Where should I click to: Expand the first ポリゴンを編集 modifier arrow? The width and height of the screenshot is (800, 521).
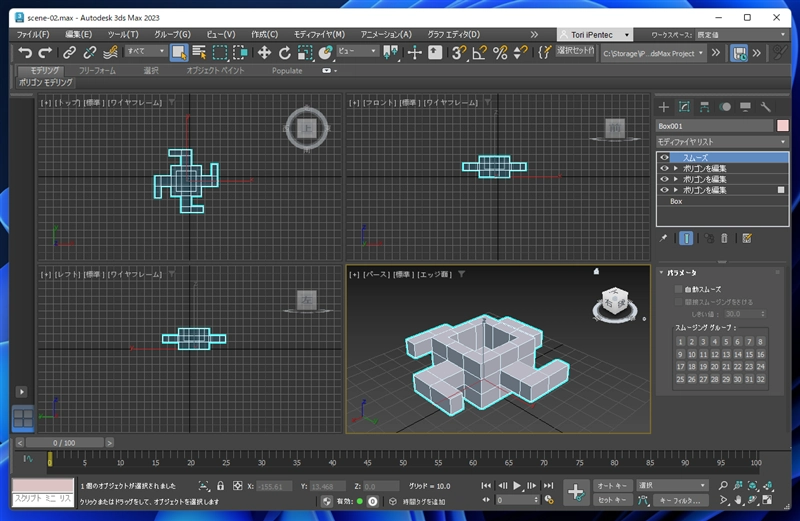[676, 168]
